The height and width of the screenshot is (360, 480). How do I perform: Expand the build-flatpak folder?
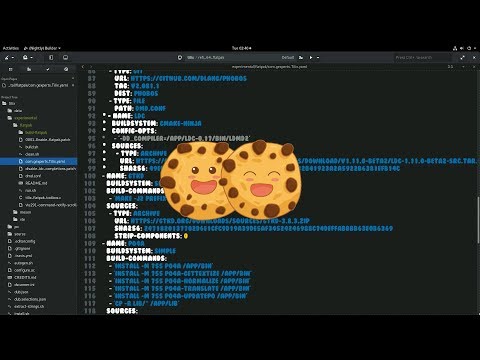(33, 133)
